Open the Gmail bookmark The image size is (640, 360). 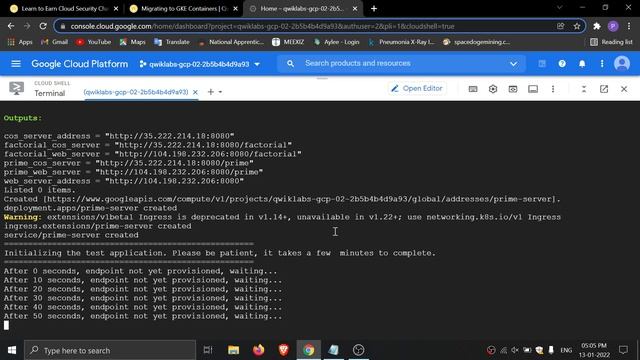coord(54,42)
